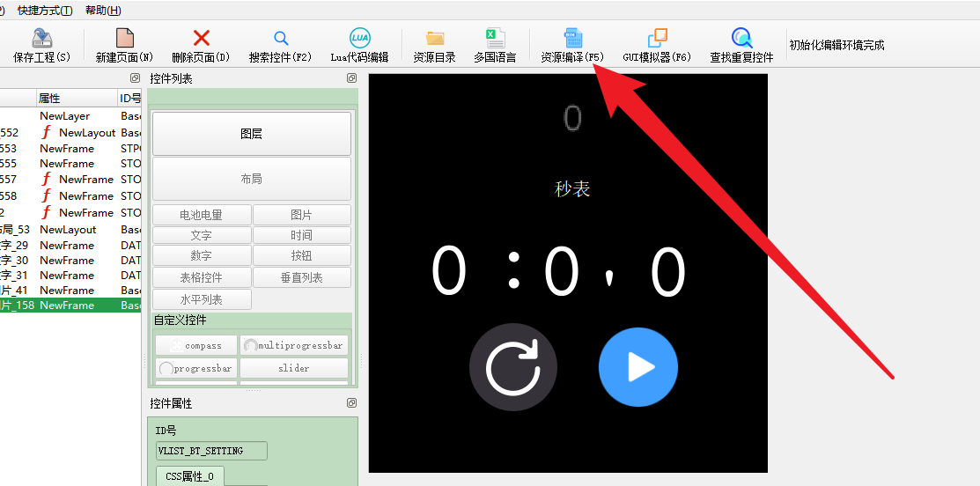
Task: Insert the progressbar custom widget
Action: tap(196, 369)
